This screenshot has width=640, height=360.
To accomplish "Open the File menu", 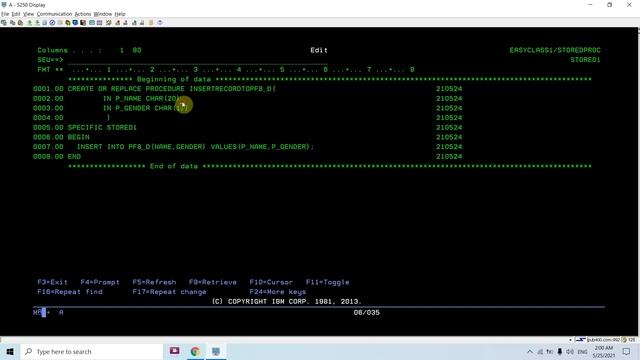I will [5, 14].
